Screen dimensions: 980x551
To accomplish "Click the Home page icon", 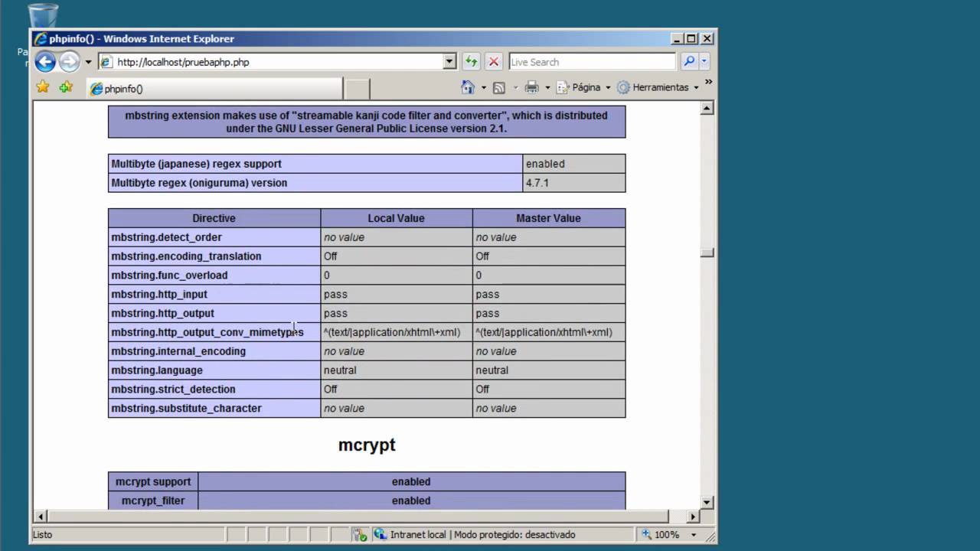I will [468, 87].
